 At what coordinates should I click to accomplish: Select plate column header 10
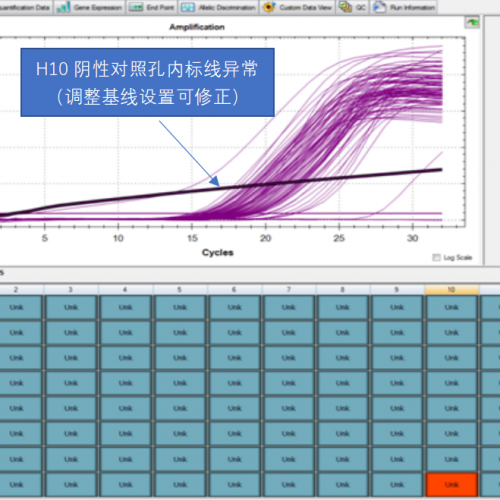coord(452,289)
